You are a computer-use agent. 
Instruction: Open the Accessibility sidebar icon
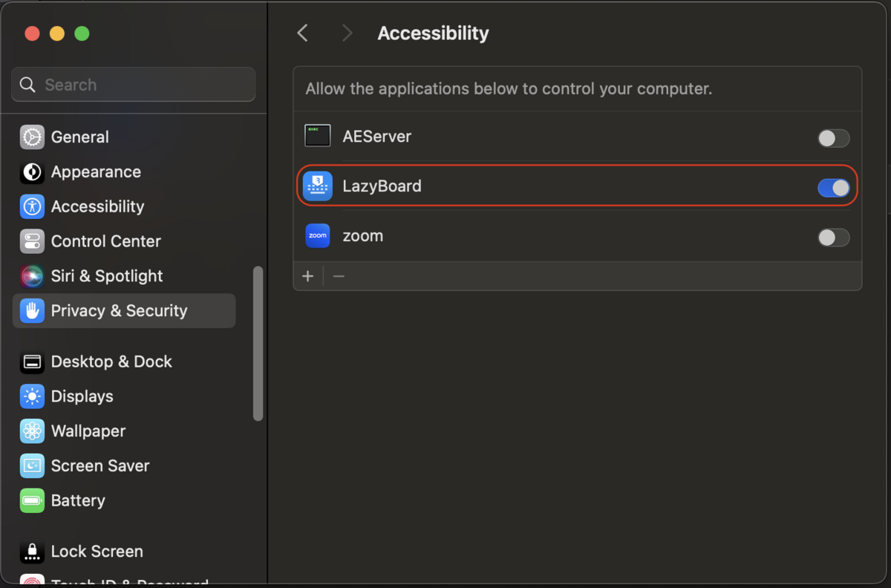click(x=32, y=207)
